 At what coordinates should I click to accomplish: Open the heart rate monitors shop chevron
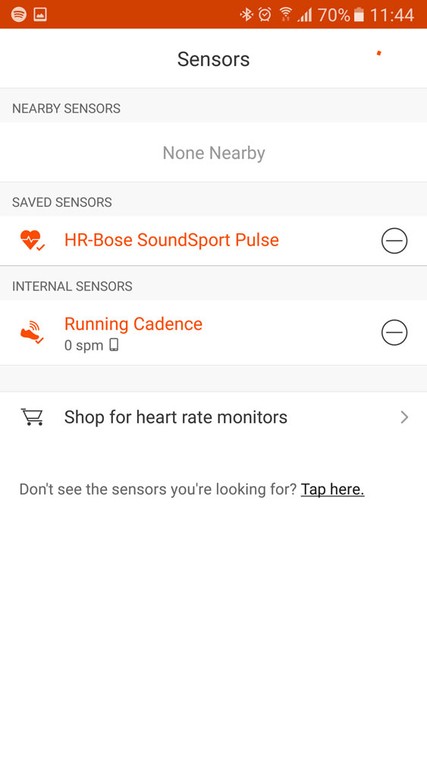pyautogui.click(x=404, y=417)
